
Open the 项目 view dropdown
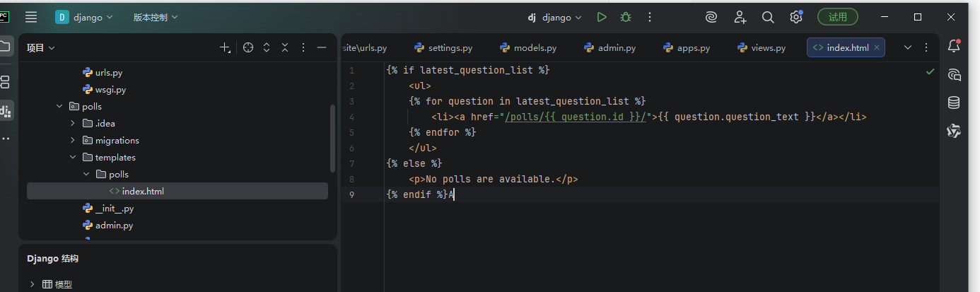point(41,47)
